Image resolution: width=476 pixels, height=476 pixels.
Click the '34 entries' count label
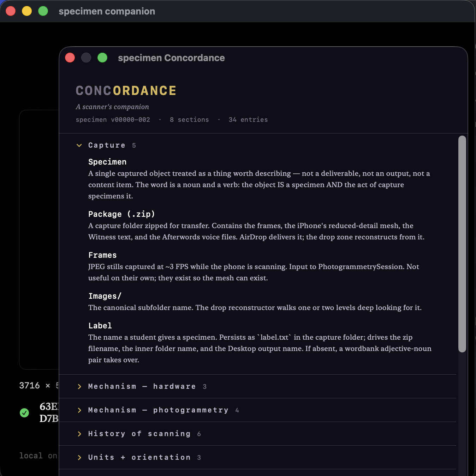[248, 120]
